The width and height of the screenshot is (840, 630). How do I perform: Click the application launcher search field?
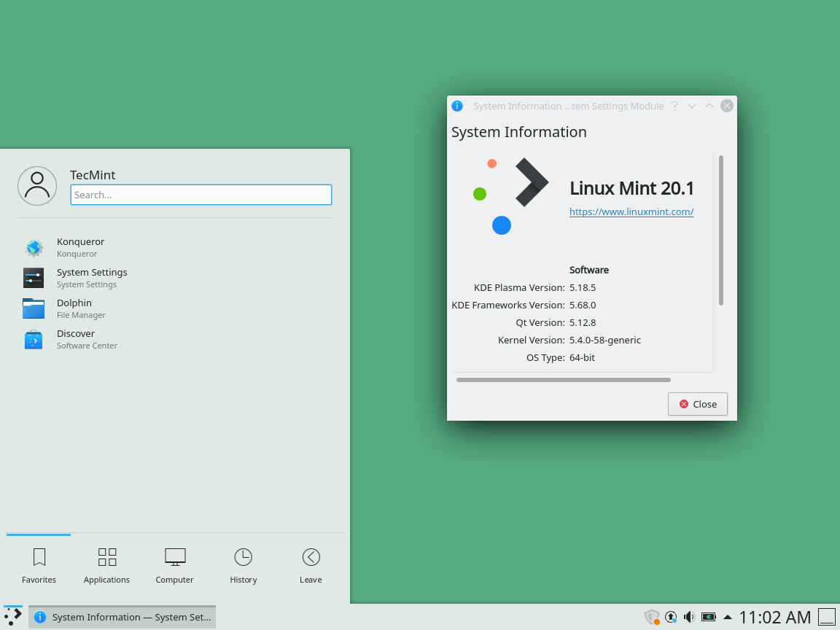coord(201,195)
